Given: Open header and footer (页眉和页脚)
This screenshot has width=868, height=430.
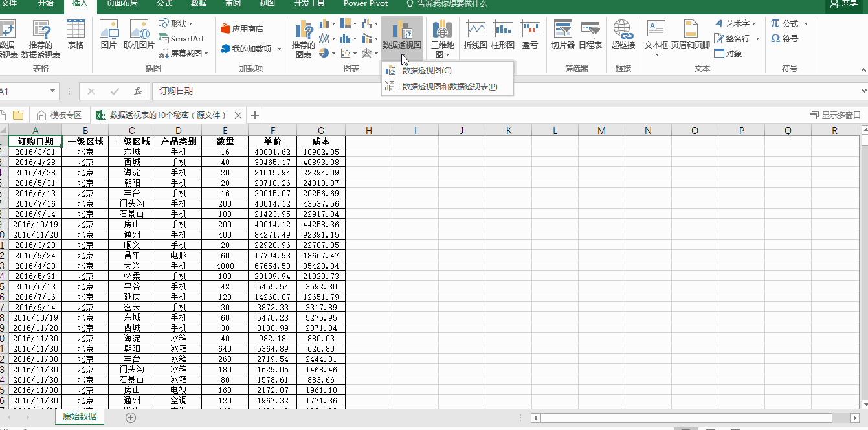Looking at the screenshot, I should pos(690,34).
